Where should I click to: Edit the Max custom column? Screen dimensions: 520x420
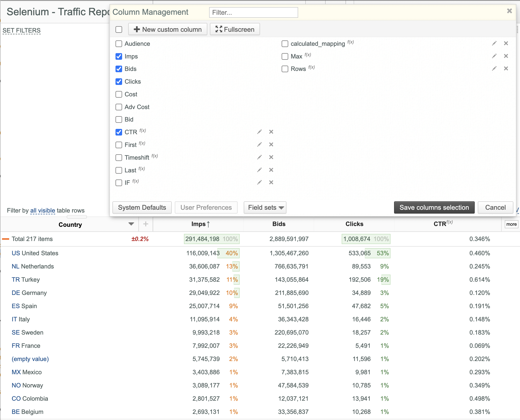494,56
